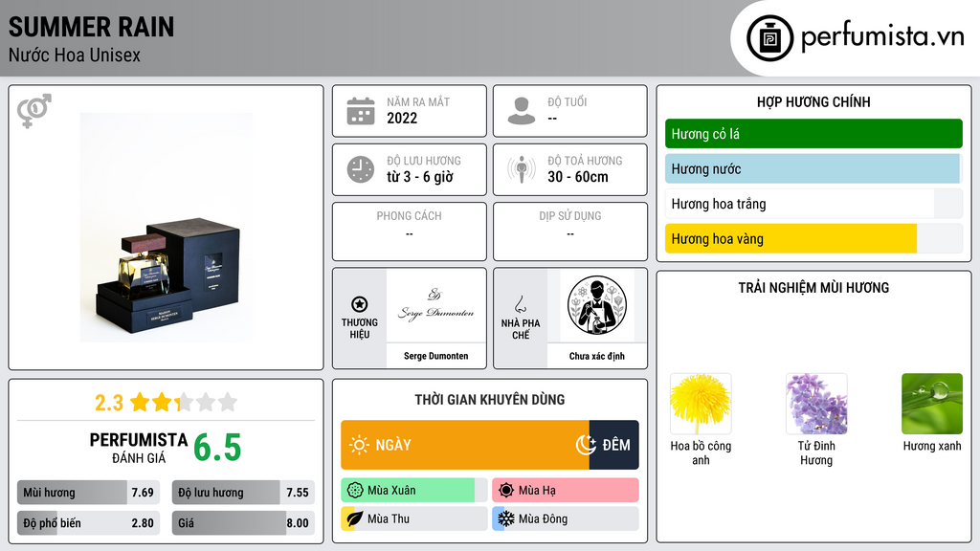
Task: Click the Độ phổ biến 2.80 score bar
Action: (88, 523)
